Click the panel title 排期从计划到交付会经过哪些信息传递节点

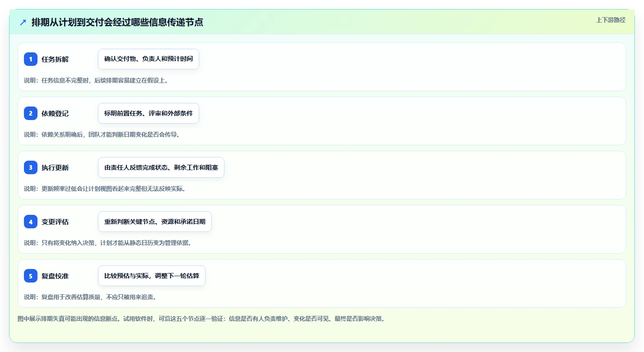pos(117,22)
